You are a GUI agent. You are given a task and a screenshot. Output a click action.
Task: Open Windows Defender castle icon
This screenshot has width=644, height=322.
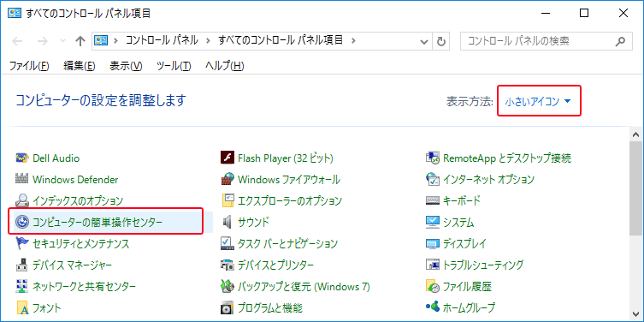[22, 179]
